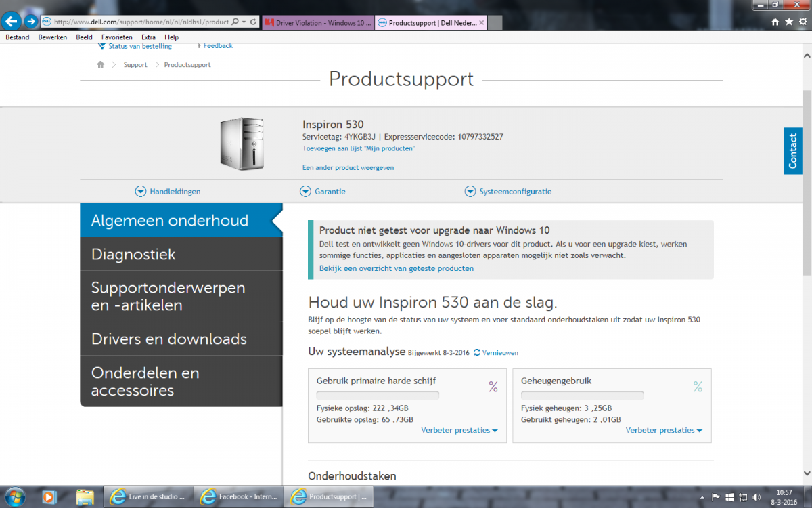Open Drivers en downloads in the sidebar

tap(181, 339)
